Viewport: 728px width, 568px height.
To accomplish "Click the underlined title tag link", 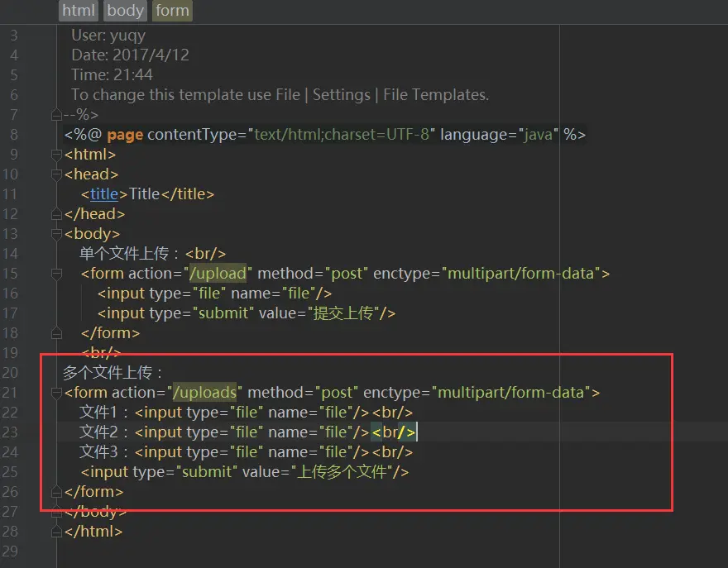I will (104, 194).
